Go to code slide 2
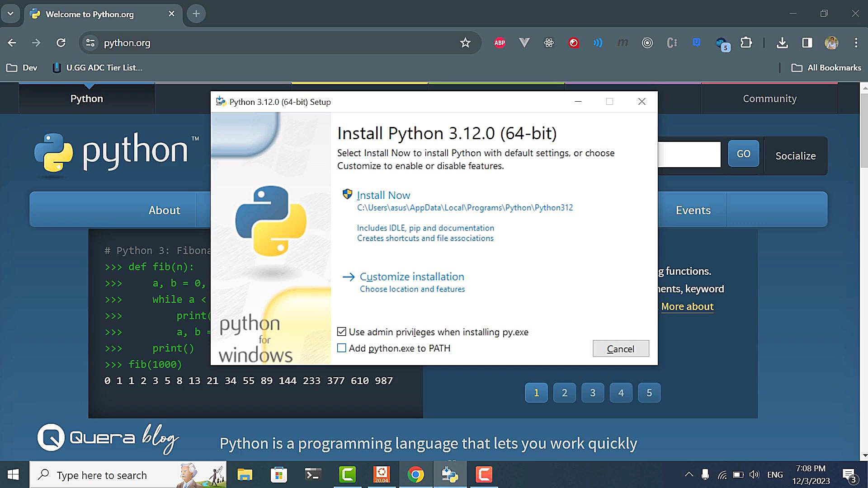This screenshot has width=868, height=488. pos(564,393)
